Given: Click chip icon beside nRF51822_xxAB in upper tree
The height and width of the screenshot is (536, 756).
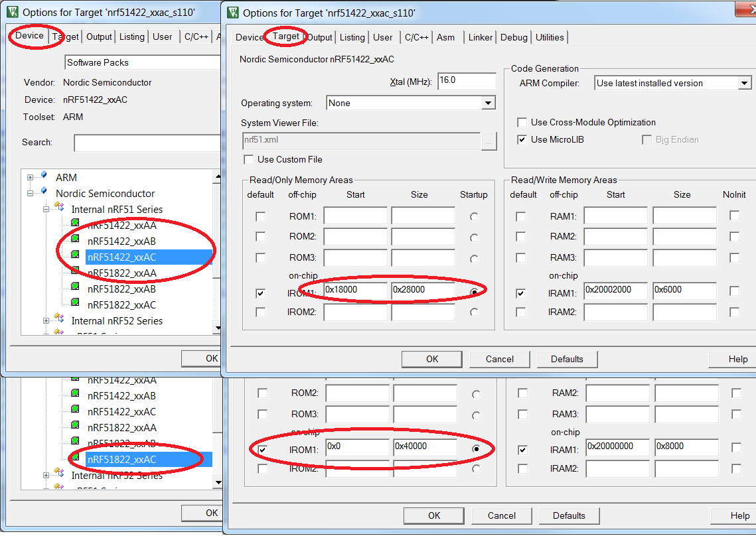Looking at the screenshot, I should pos(75,287).
